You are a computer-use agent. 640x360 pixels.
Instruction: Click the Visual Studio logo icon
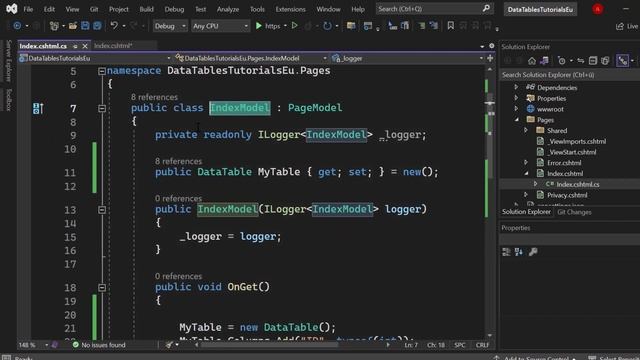click(12, 9)
